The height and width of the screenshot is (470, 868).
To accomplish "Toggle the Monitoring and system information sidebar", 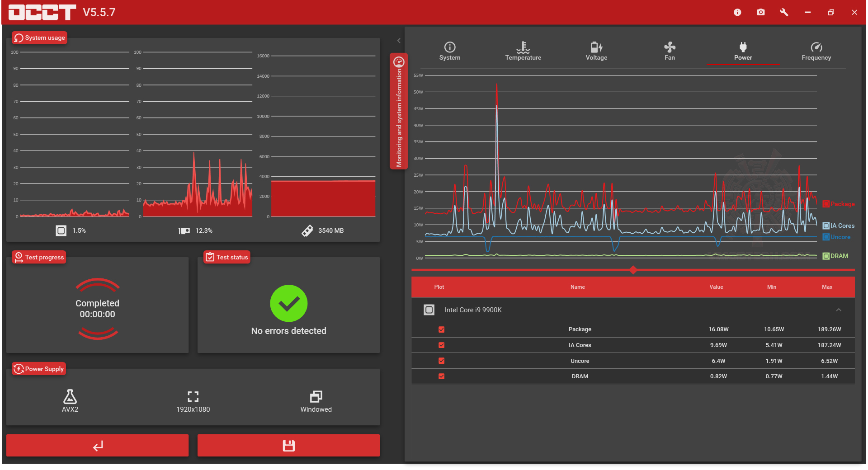I will (x=399, y=111).
